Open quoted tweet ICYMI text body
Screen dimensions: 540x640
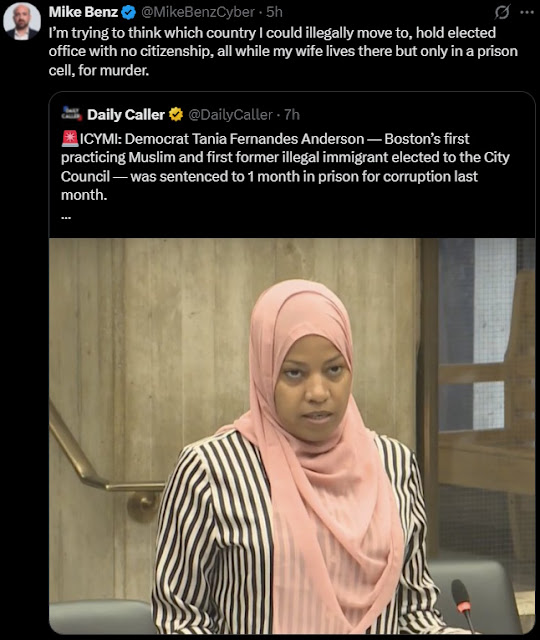click(x=285, y=167)
